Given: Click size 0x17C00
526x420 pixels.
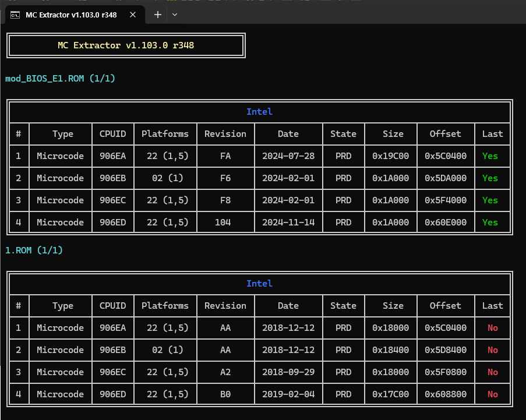Looking at the screenshot, I should tap(390, 394).
